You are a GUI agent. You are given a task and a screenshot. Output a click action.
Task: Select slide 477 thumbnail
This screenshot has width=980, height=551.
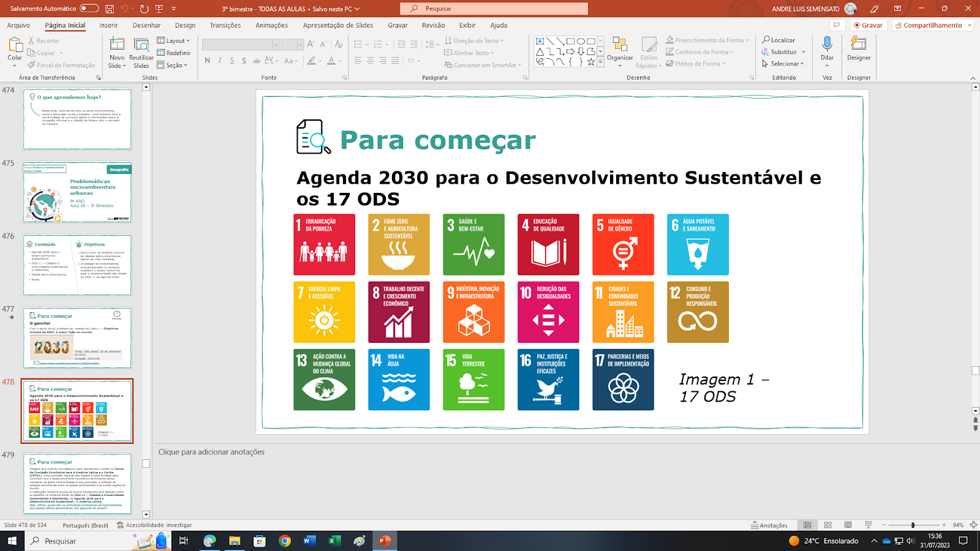77,338
